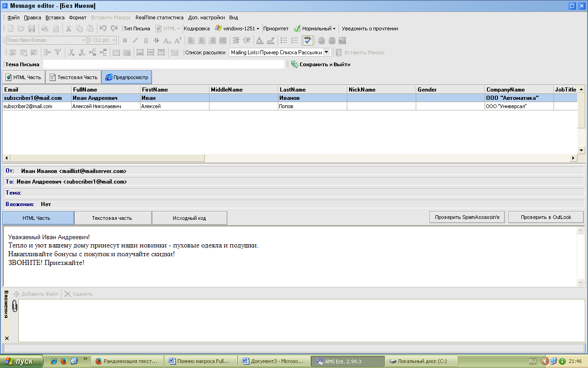Align text left

point(191,40)
